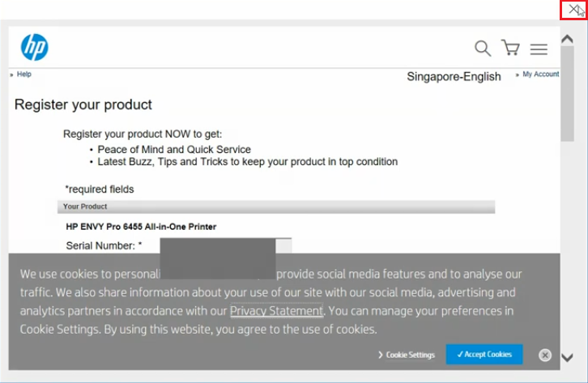Open the shopping cart icon
Viewport: 588px width, 383px height.
[510, 48]
